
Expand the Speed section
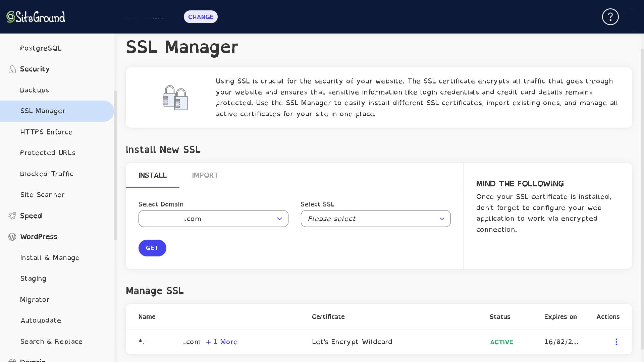(x=31, y=216)
